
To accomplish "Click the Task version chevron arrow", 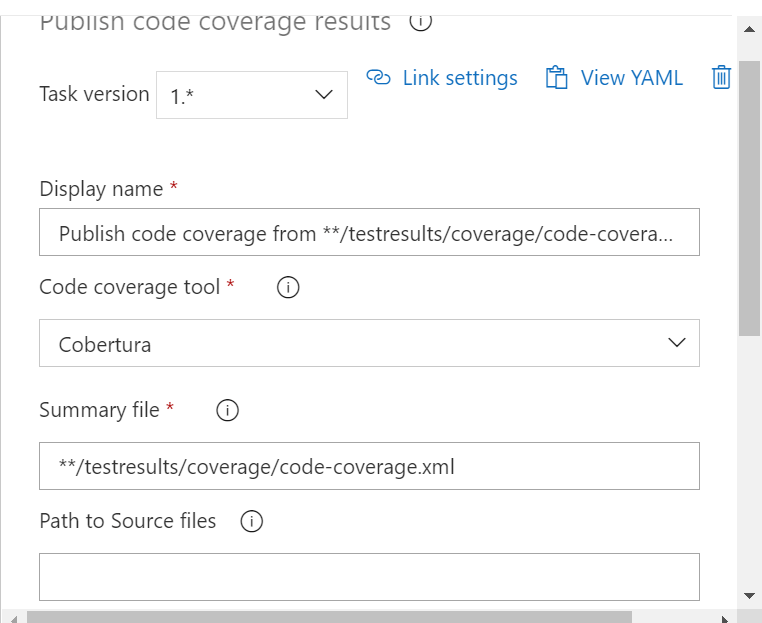I will tap(323, 95).
